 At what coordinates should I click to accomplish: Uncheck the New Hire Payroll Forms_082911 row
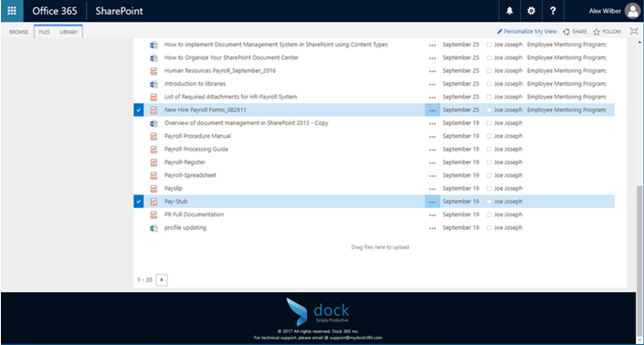click(x=139, y=110)
